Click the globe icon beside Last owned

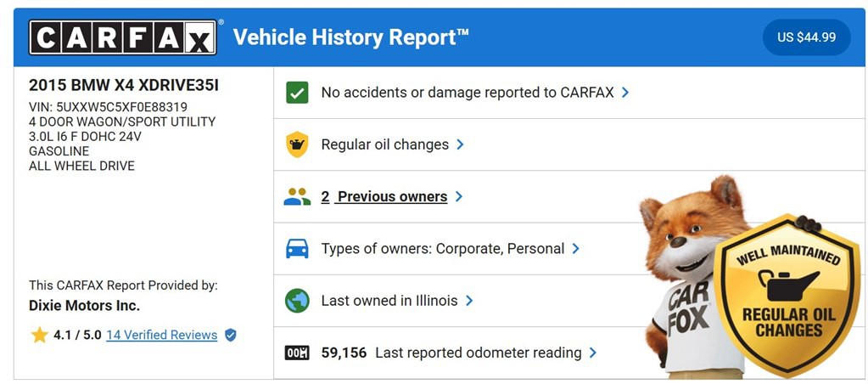pos(297,301)
